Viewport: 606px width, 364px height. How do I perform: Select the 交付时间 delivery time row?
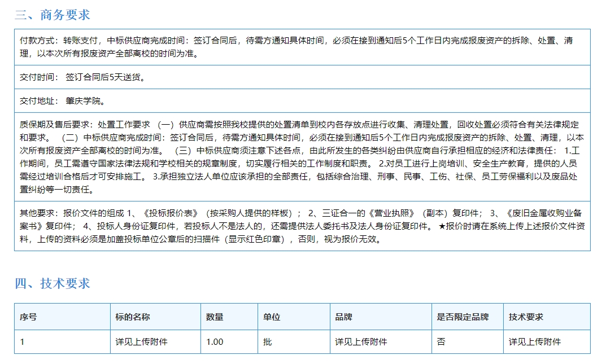click(82, 77)
